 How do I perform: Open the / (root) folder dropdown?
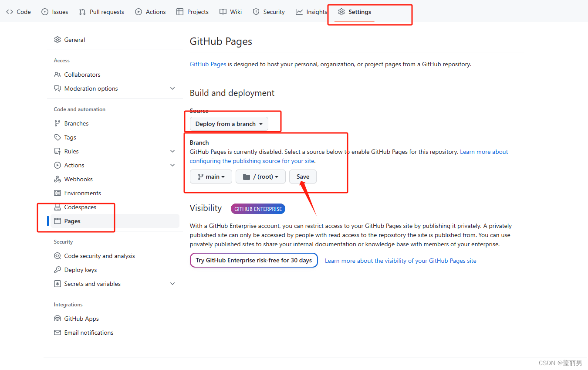click(x=260, y=177)
